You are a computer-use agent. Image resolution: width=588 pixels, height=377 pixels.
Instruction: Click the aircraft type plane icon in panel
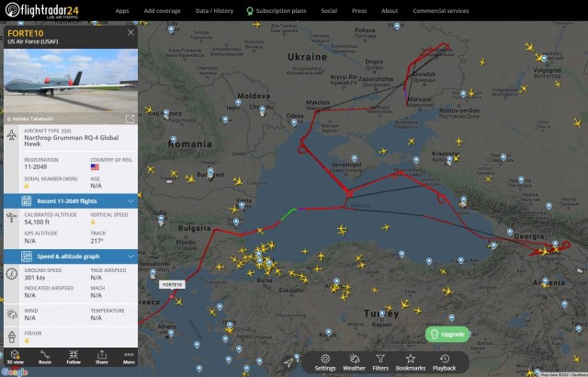12,135
